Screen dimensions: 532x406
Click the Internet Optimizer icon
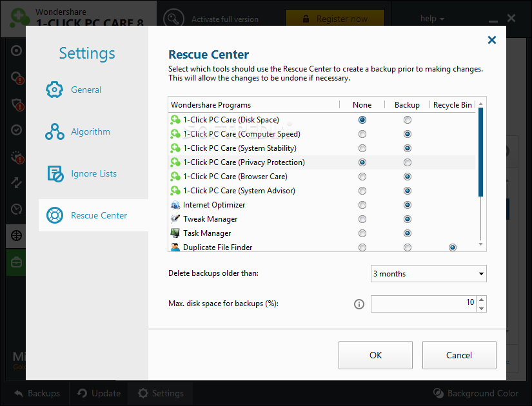tap(175, 205)
